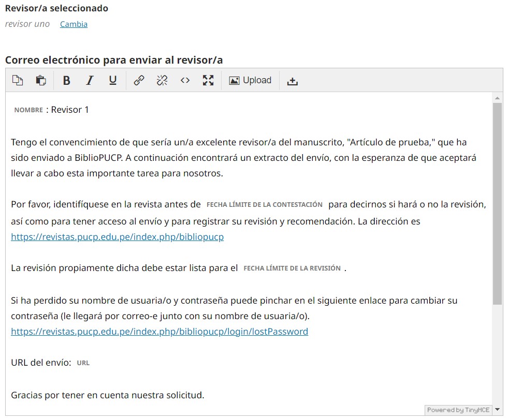Image resolution: width=508 pixels, height=420 pixels.
Task: Select the FECHA LÍMITE DE LA CONTESTACIÓN tag
Action: pos(264,205)
